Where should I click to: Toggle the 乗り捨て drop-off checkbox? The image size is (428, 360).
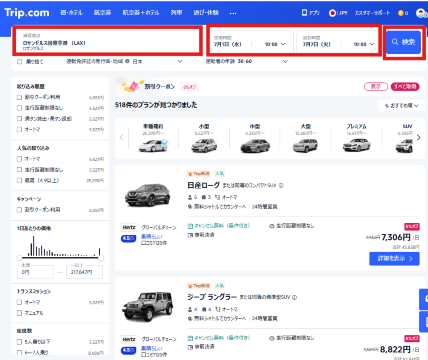20,62
